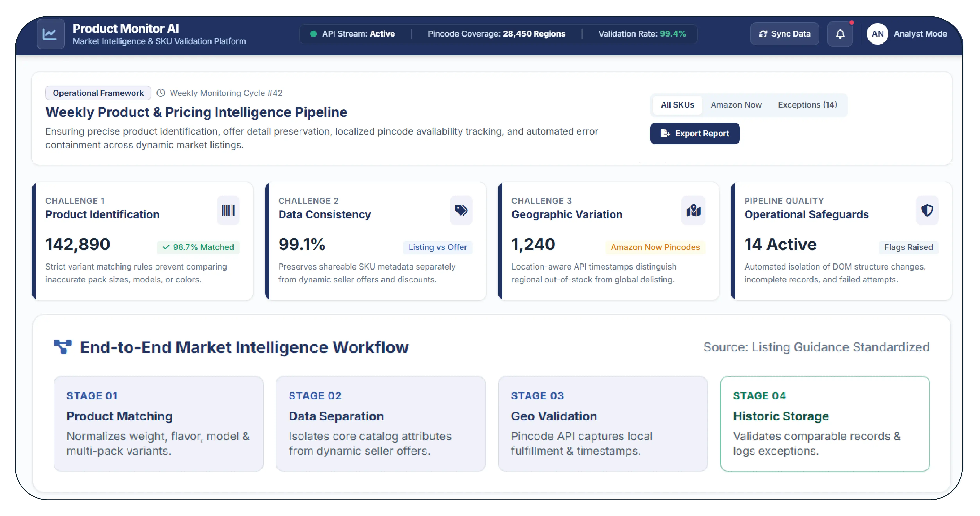
Task: Click the barcode icon on Product Identification
Action: coord(228,210)
